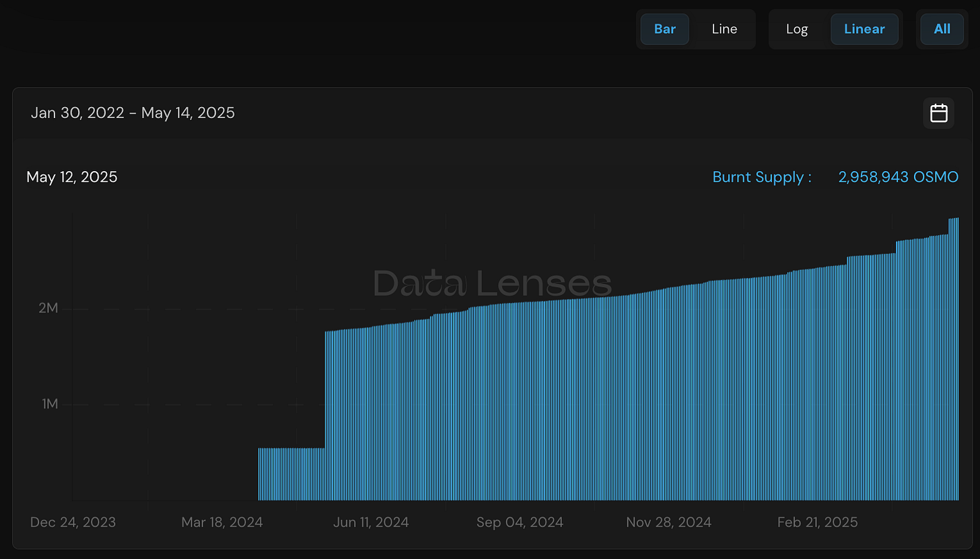Open the calendar date picker icon
The image size is (980, 559).
tap(938, 112)
